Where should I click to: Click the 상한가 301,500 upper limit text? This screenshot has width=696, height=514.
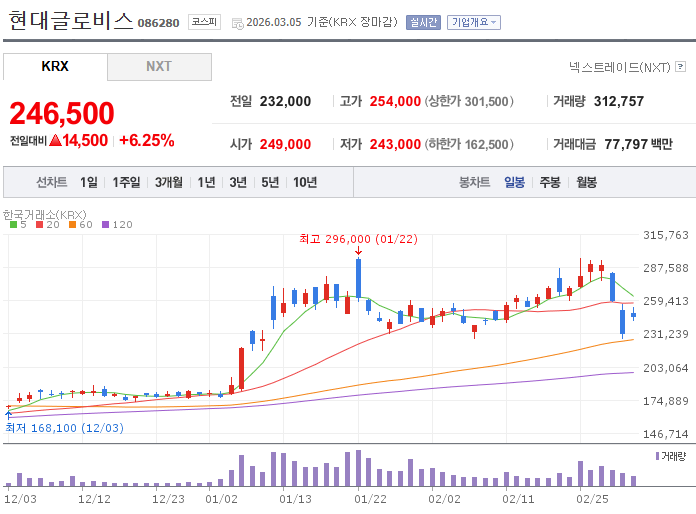tap(469, 101)
